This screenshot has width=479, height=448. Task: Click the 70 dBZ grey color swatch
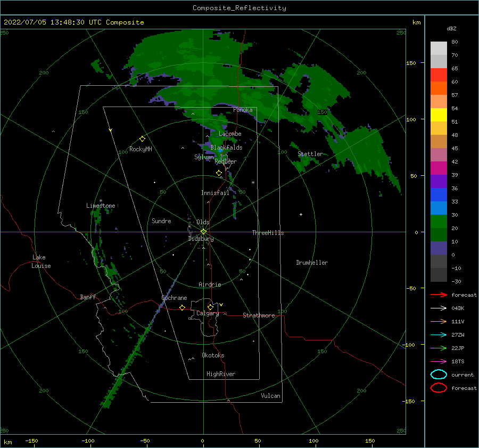[x=439, y=48]
